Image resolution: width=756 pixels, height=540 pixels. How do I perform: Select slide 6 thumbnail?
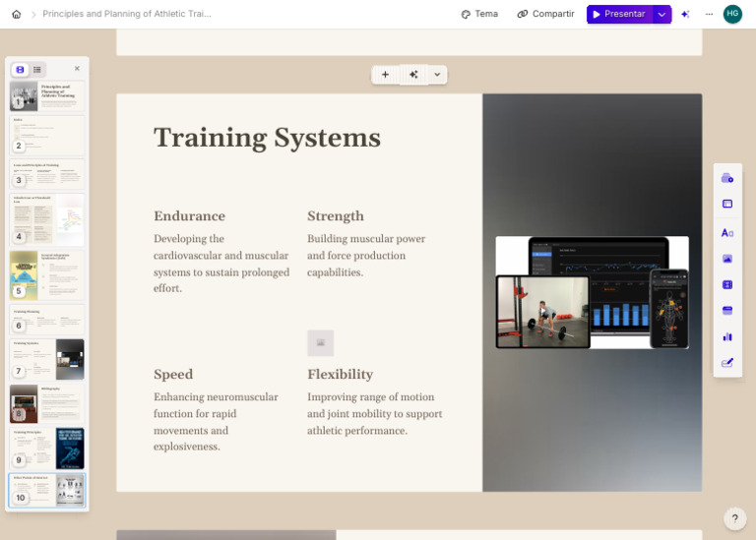tap(47, 319)
